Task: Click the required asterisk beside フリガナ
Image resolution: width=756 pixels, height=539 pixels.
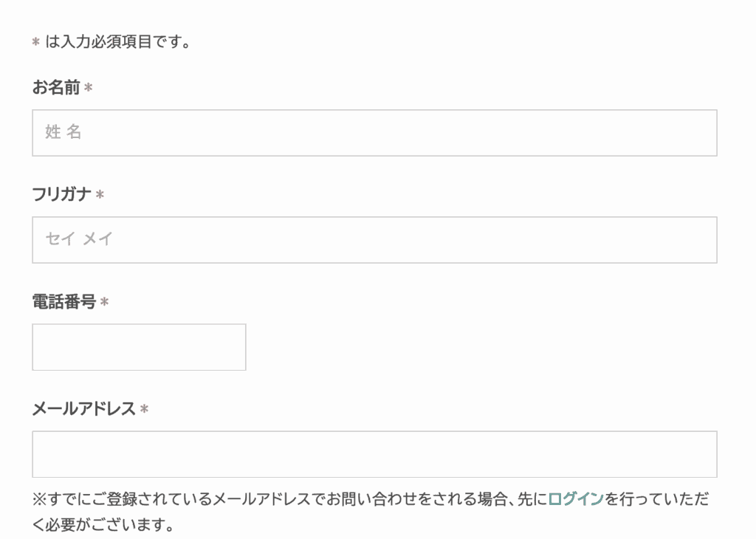Action: pos(100,195)
